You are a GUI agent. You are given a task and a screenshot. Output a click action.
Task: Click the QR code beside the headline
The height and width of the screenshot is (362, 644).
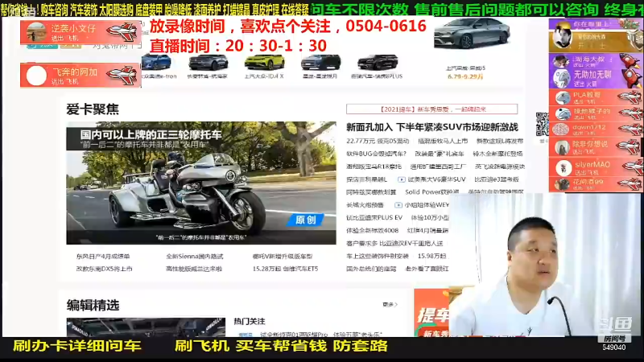542,124
